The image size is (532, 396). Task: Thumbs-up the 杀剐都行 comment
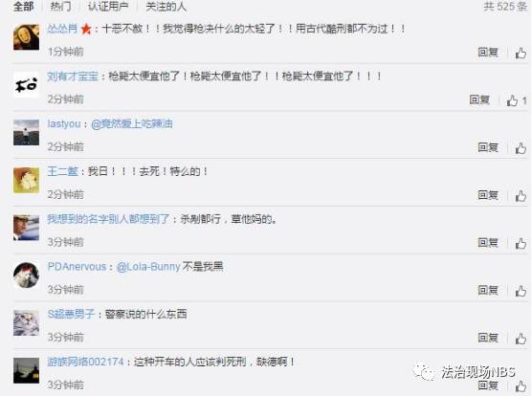coord(521,243)
